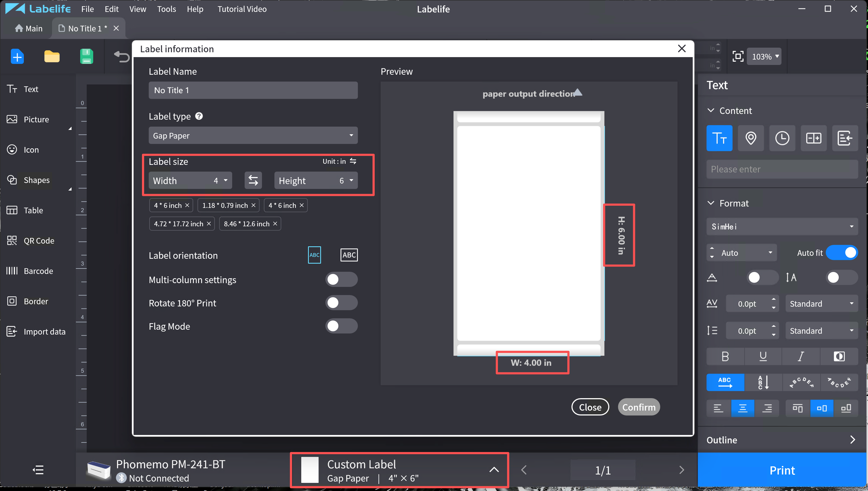Select the Bold format icon
This screenshot has width=868, height=491.
coord(725,356)
